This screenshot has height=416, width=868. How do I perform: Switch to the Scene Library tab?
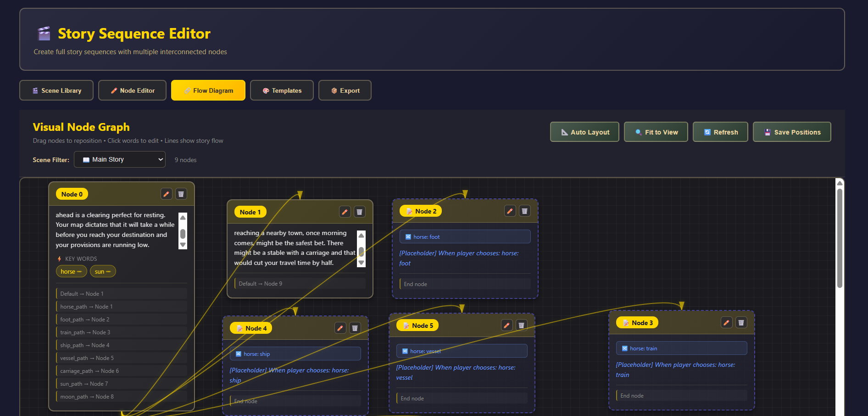point(56,90)
